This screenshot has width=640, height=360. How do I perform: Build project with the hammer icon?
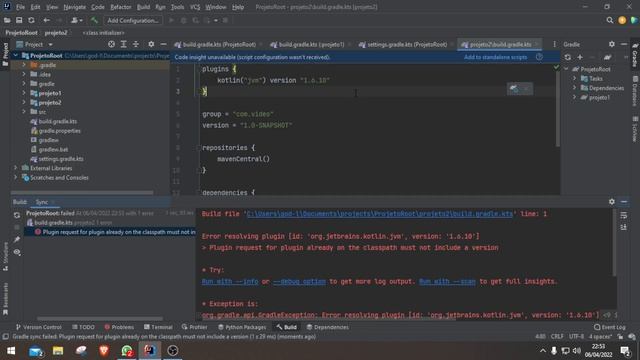coord(94,20)
